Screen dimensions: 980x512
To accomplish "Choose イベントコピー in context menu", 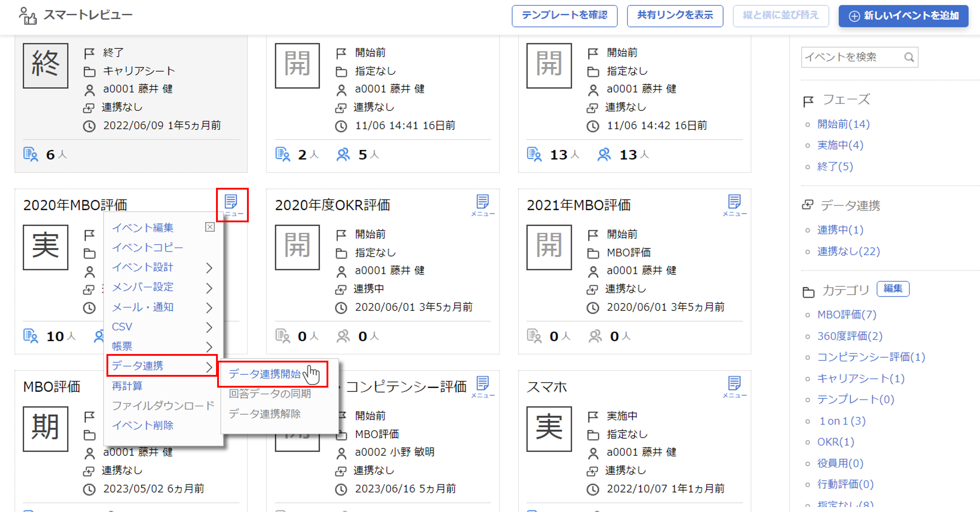I will point(147,247).
